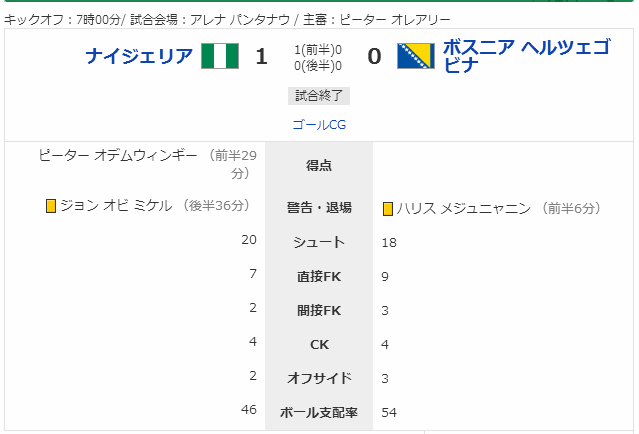Open the ナイジェリア team link
Image resolution: width=639 pixels, height=434 pixels.
pos(139,56)
